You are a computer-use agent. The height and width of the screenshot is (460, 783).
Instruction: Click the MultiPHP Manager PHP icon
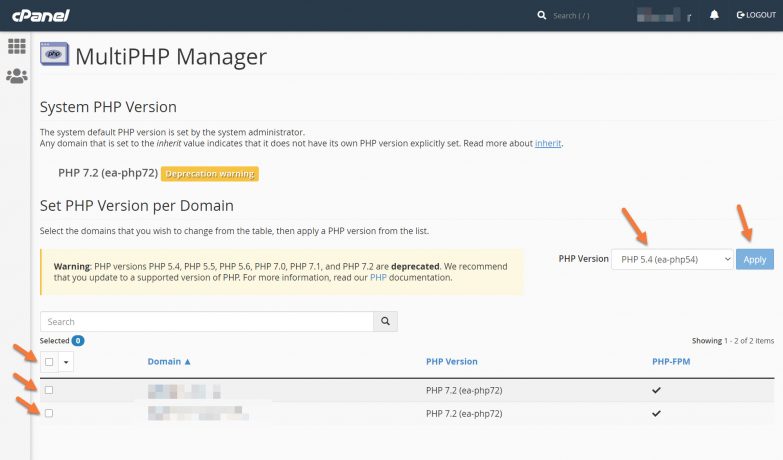click(54, 56)
